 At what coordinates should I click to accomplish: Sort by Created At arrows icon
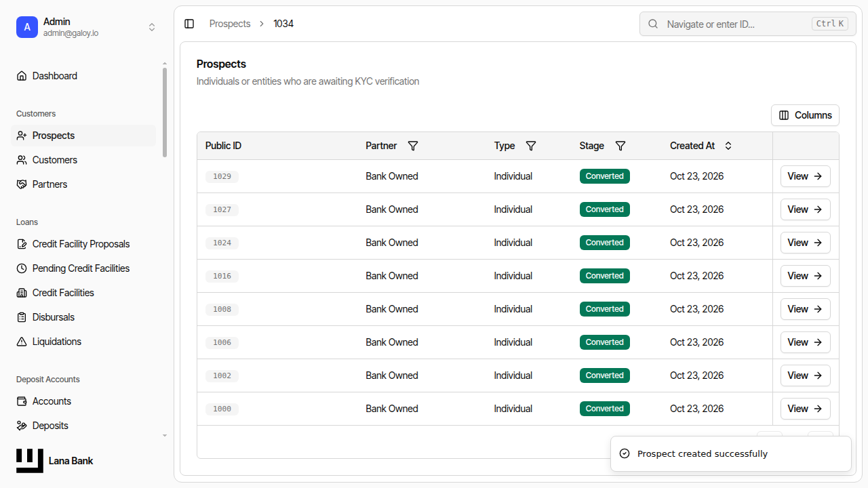tap(728, 146)
